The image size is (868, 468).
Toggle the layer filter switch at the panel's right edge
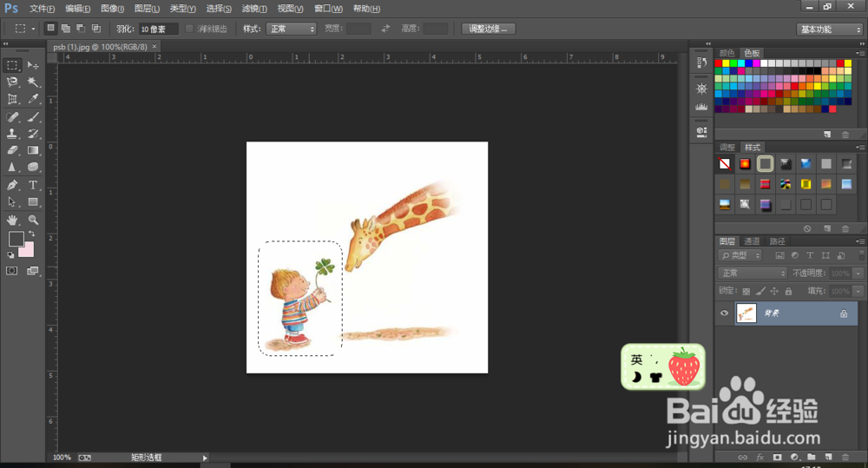click(861, 255)
